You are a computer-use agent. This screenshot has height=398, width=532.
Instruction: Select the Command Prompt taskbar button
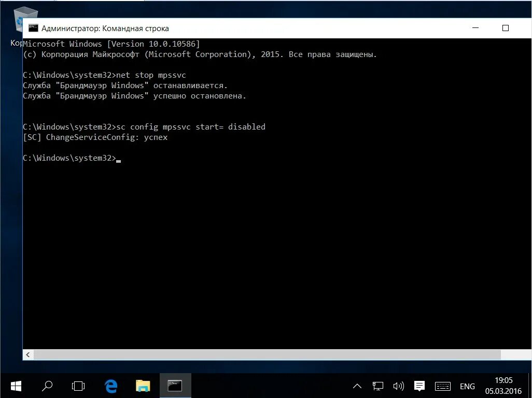[175, 386]
